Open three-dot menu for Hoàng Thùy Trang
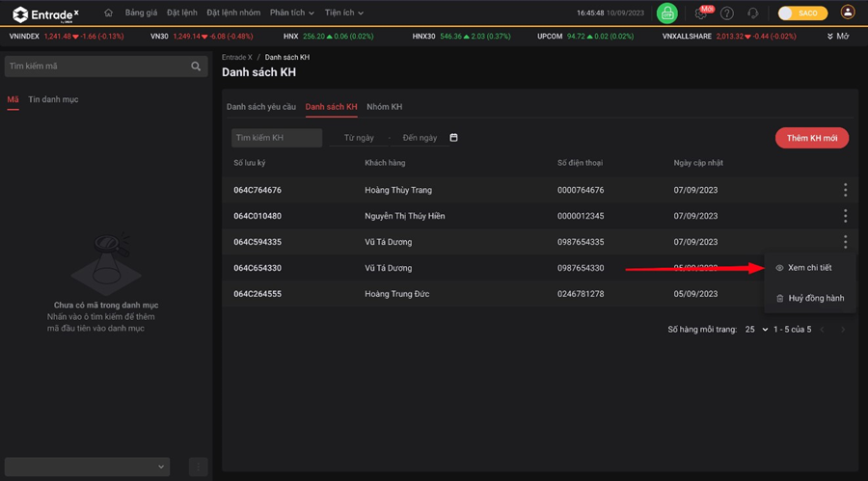 coord(845,190)
